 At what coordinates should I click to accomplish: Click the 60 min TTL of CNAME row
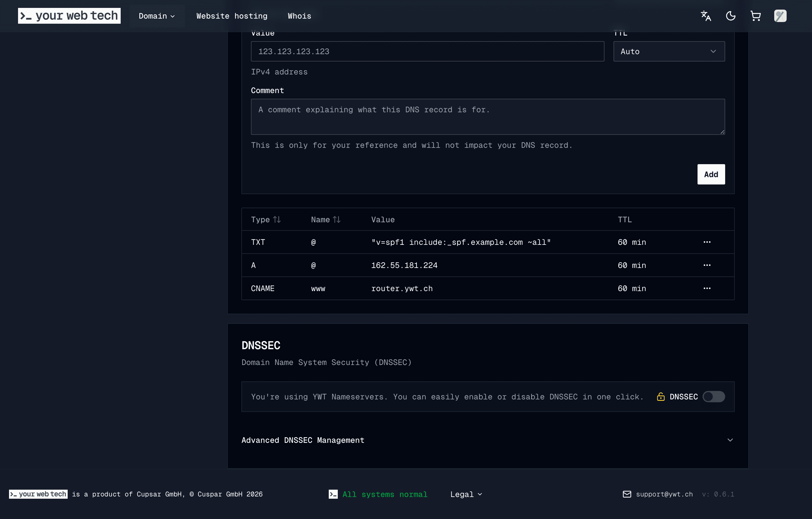632,289
